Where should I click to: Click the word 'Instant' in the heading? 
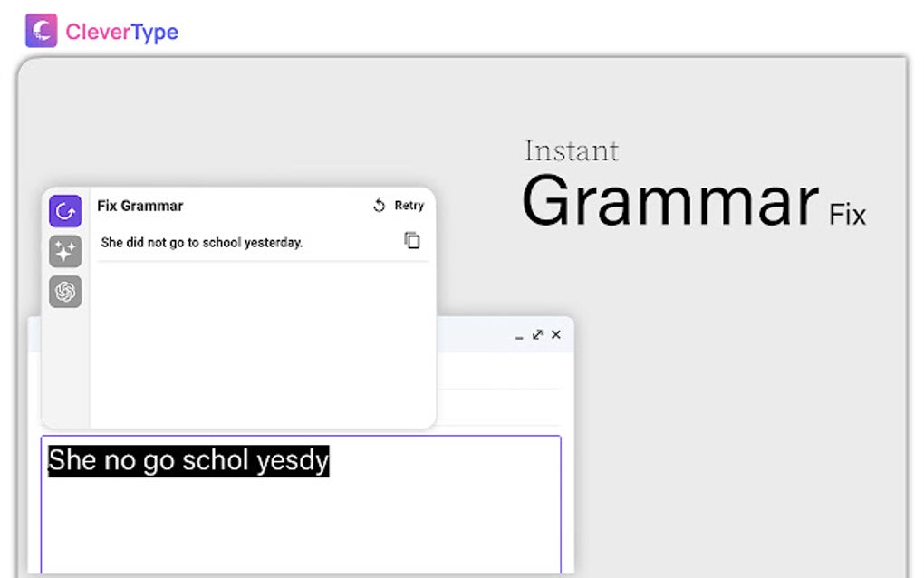tap(572, 150)
